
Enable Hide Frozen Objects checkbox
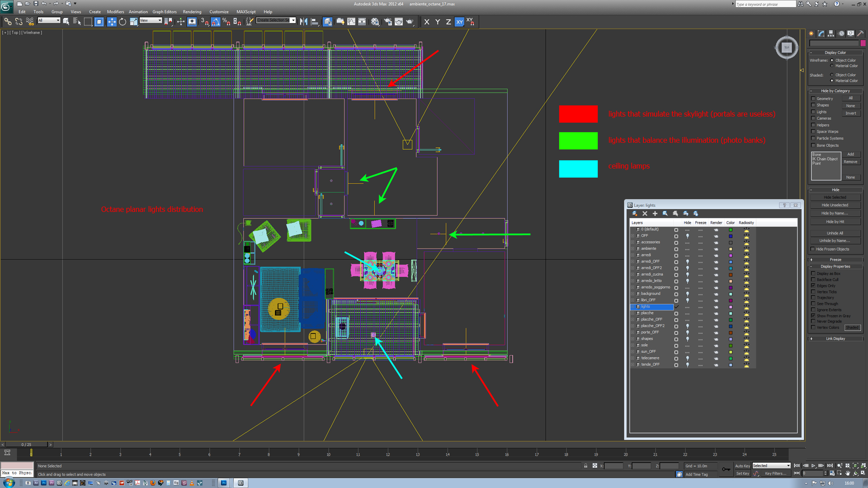pyautogui.click(x=813, y=249)
